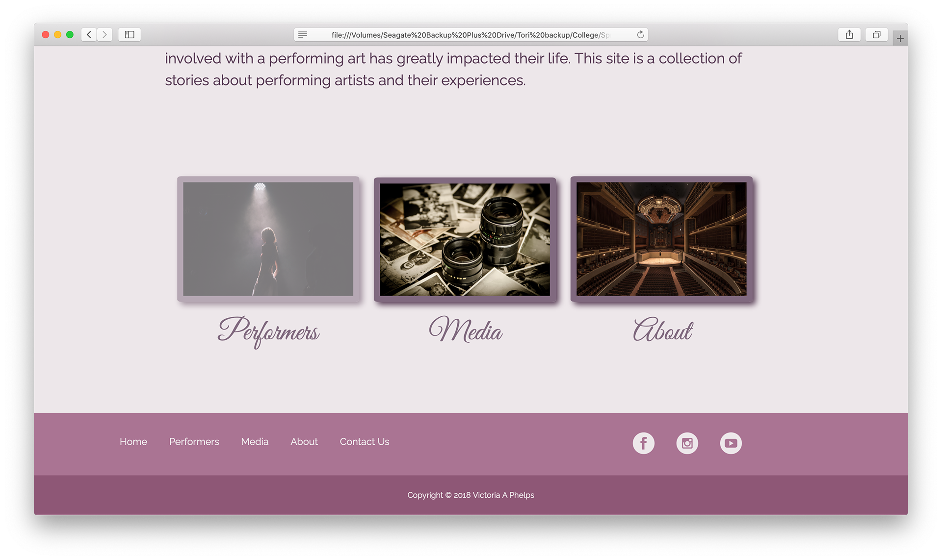Screen dimensions: 942x560
Task: Go to About in footer navigation
Action: click(304, 441)
